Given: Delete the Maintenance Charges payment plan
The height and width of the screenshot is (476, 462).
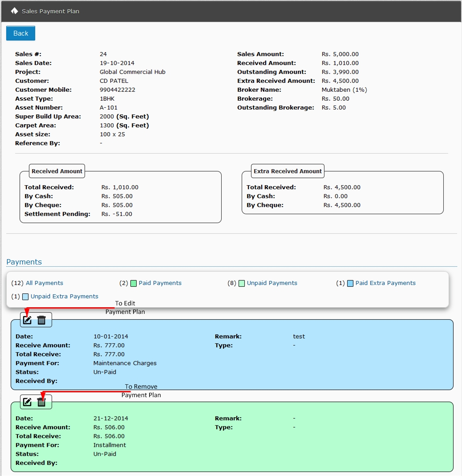Looking at the screenshot, I should [41, 320].
